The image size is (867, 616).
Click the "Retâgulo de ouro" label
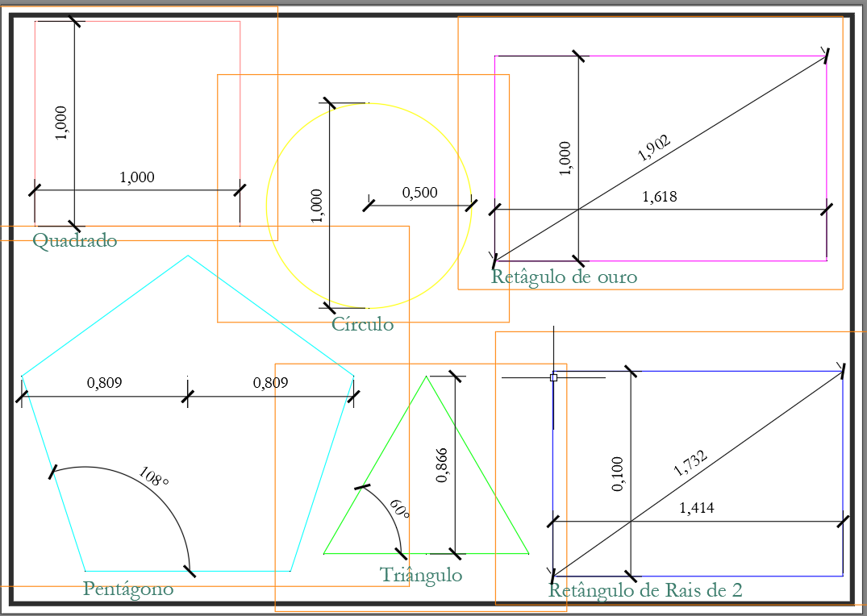(564, 277)
